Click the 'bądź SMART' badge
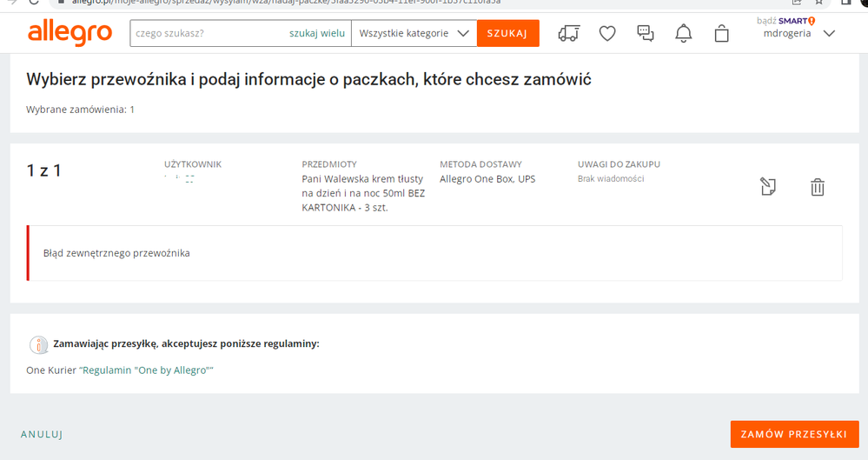This screenshot has height=460, width=868. [785, 20]
